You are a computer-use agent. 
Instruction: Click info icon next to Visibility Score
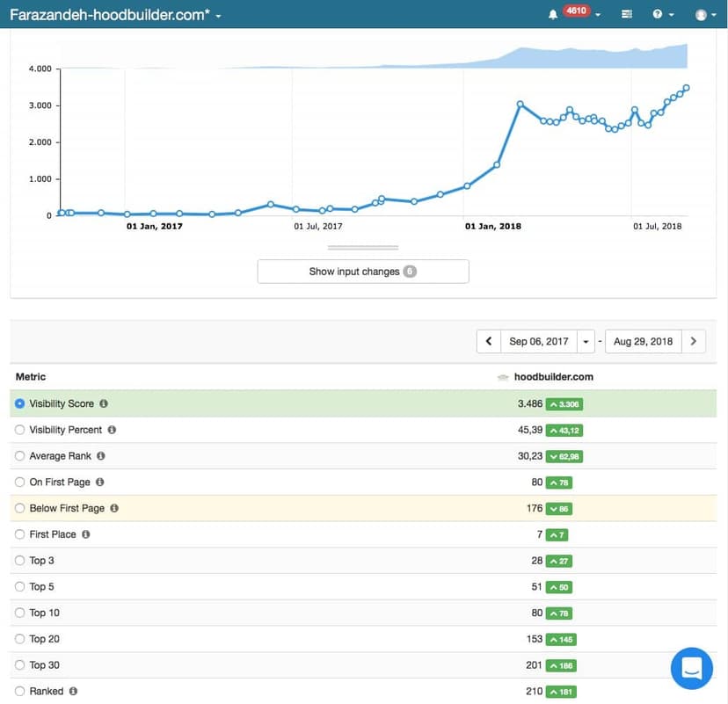[104, 404]
